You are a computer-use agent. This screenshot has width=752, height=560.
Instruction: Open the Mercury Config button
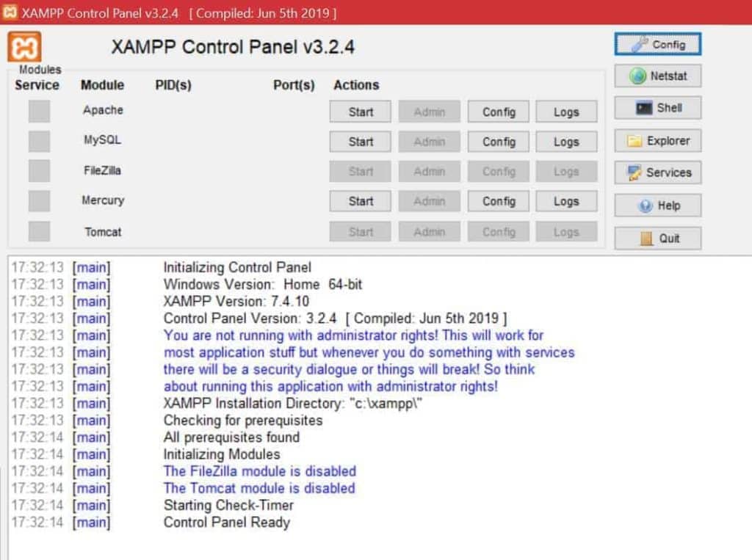pyautogui.click(x=499, y=201)
